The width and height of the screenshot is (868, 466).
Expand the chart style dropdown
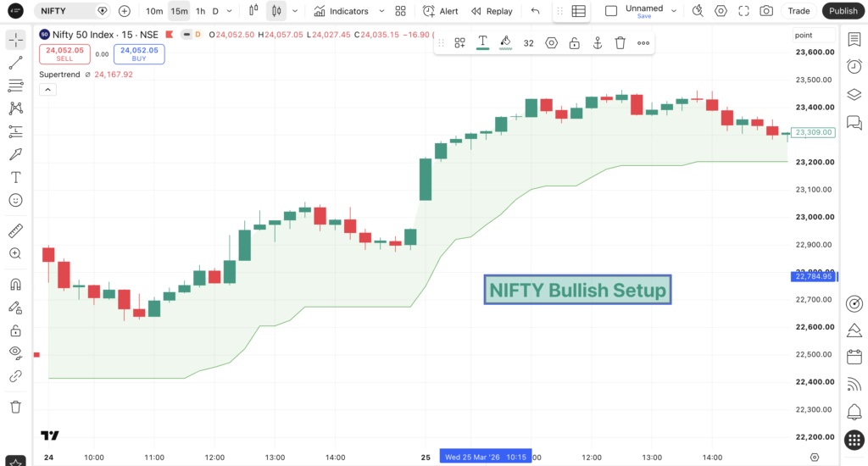pos(295,11)
